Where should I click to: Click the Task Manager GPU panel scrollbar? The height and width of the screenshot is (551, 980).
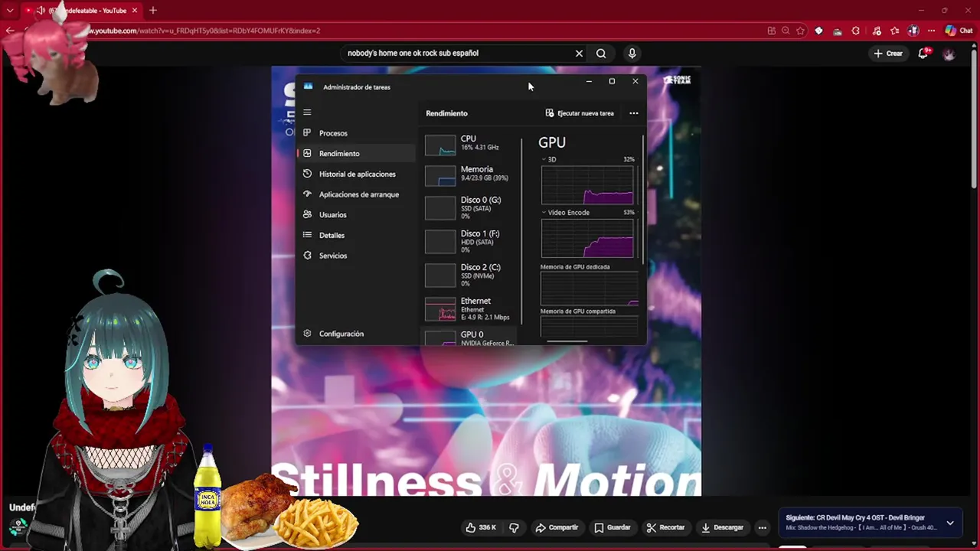tap(643, 199)
